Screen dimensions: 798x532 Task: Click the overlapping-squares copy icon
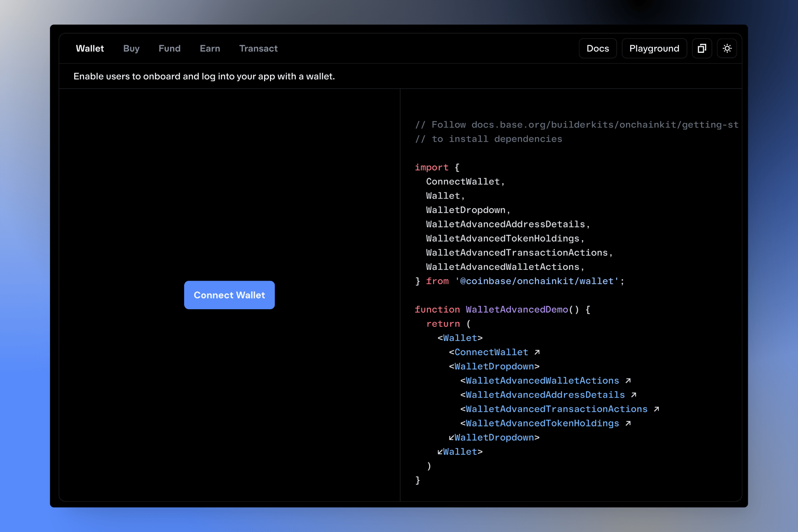pos(702,48)
